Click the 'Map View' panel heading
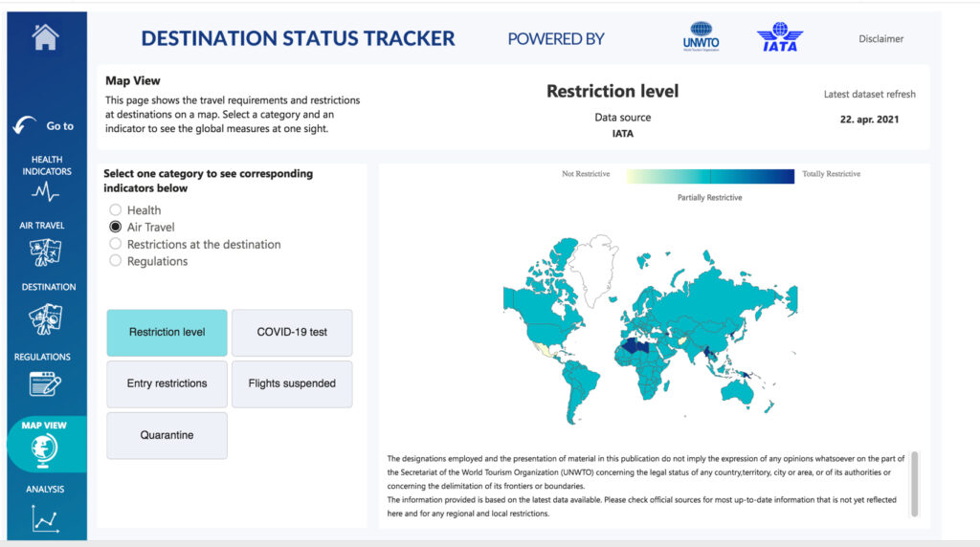Screen dimensions: 980x547 tap(132, 80)
